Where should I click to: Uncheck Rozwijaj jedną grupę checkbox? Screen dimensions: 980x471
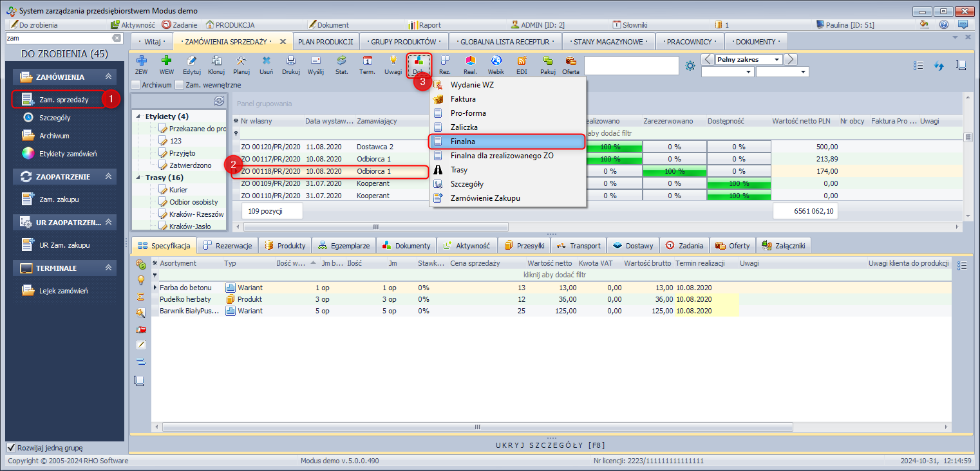(11, 448)
